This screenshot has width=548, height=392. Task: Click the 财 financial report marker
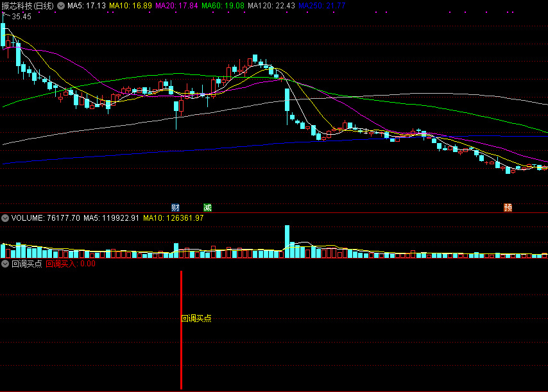pyautogui.click(x=175, y=208)
